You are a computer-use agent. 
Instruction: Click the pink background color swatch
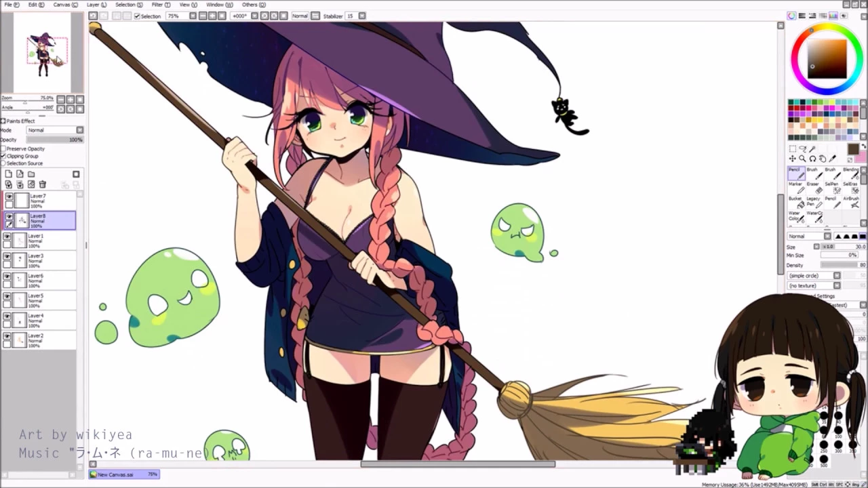pyautogui.click(x=861, y=157)
